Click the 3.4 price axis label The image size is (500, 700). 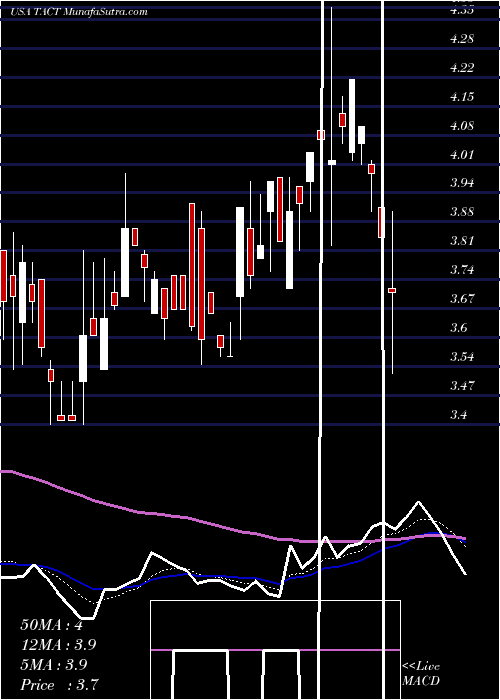(x=459, y=415)
